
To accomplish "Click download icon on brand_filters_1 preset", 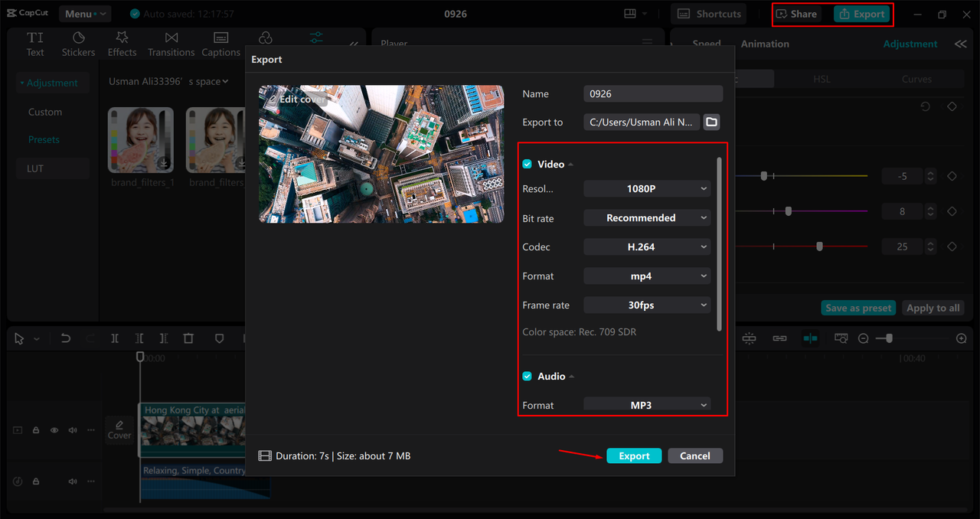I will pos(164,163).
